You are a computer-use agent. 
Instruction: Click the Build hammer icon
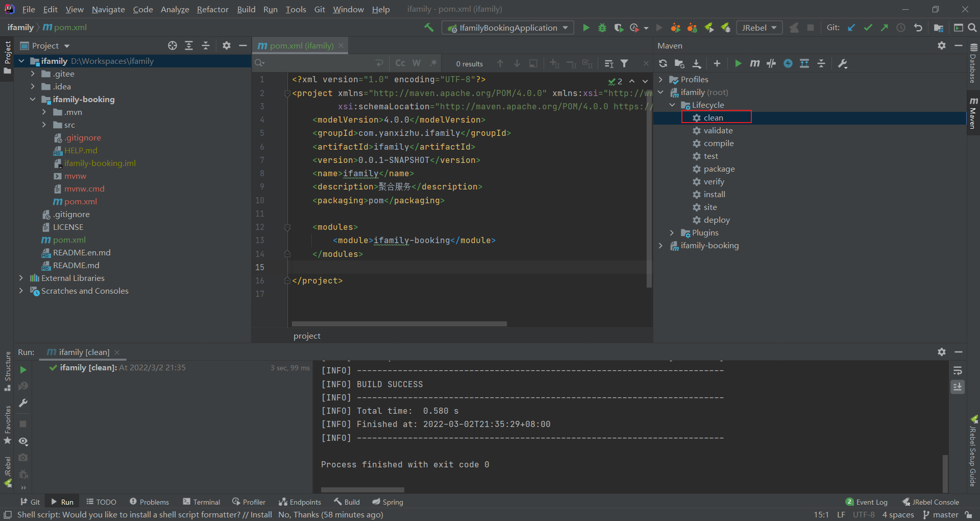coord(429,28)
